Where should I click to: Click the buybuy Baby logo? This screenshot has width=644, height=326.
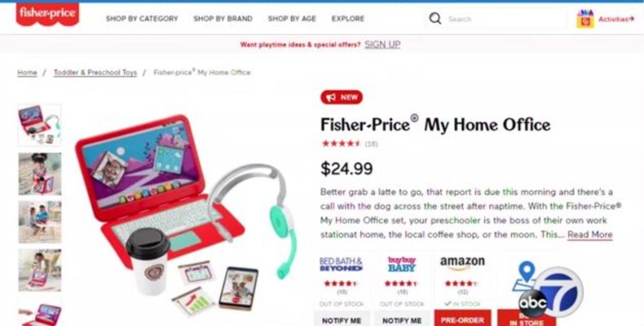point(402,264)
